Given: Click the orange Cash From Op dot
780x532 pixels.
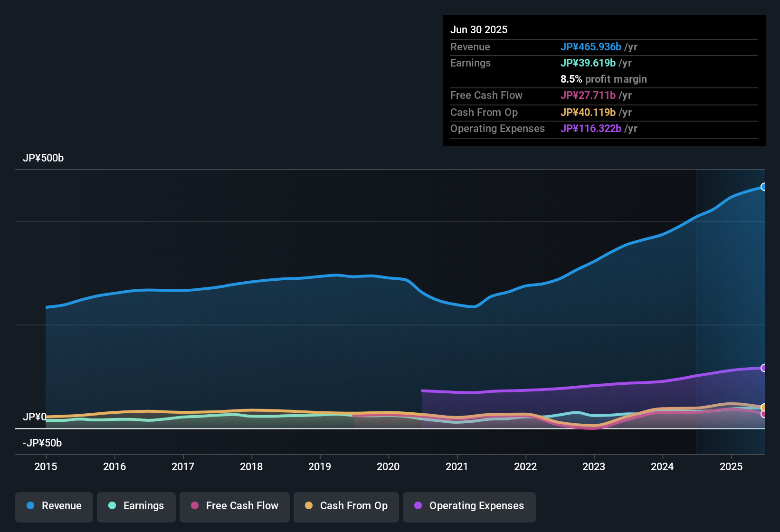Looking at the screenshot, I should (x=309, y=506).
